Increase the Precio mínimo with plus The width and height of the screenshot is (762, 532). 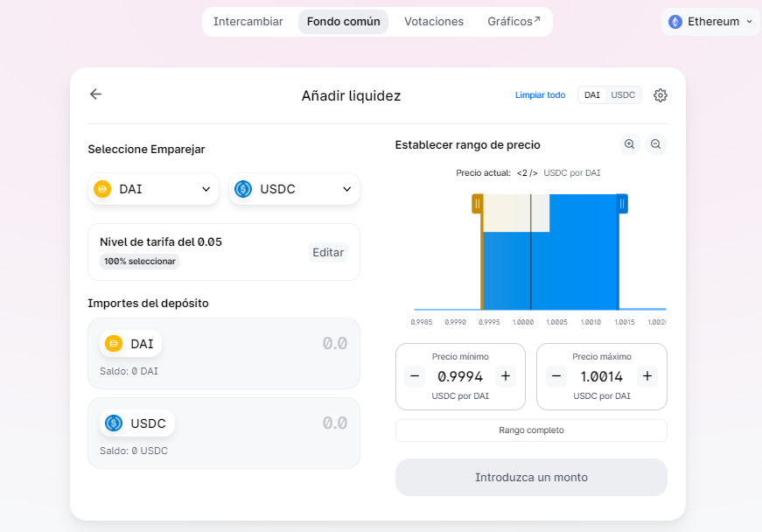(505, 376)
